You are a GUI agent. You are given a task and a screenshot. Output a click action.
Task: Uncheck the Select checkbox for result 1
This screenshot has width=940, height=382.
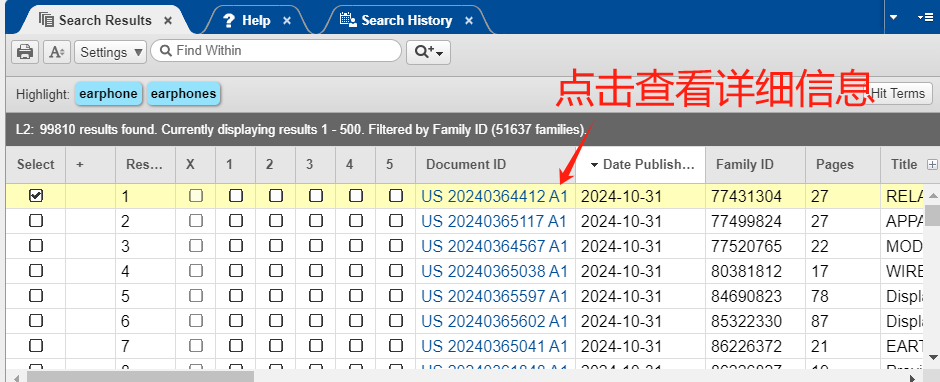click(x=36, y=195)
